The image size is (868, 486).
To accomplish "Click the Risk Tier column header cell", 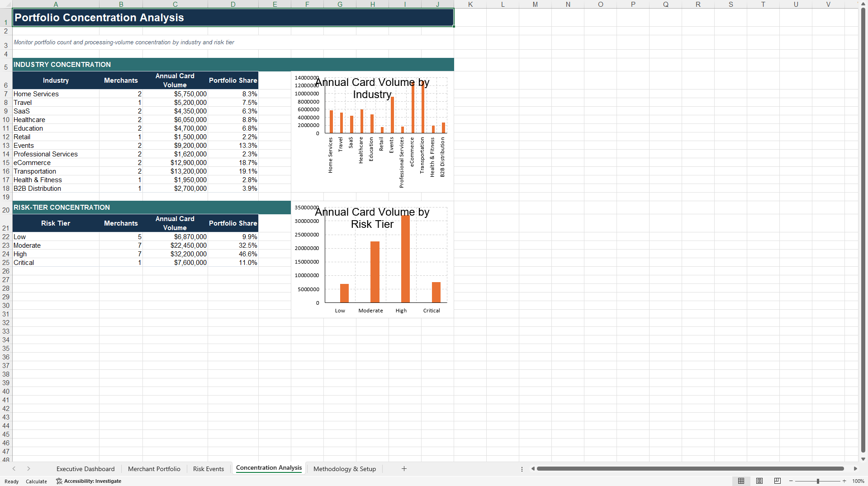I will [56, 223].
